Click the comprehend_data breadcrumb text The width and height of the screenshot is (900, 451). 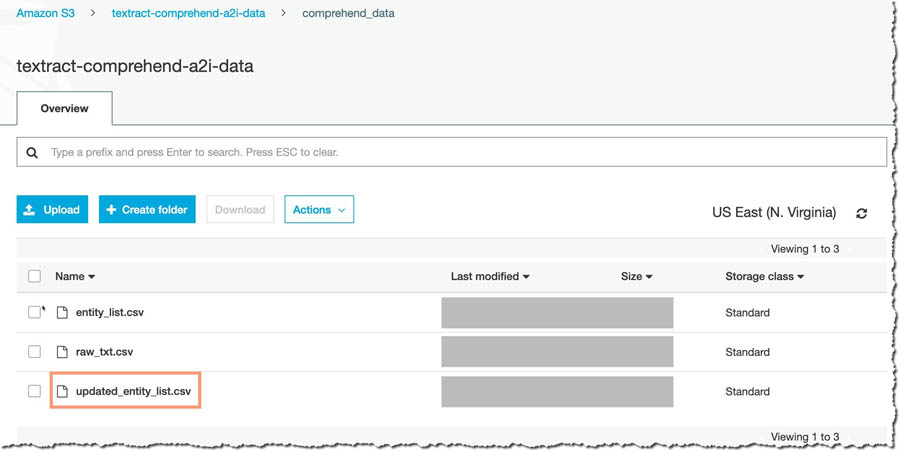click(348, 13)
